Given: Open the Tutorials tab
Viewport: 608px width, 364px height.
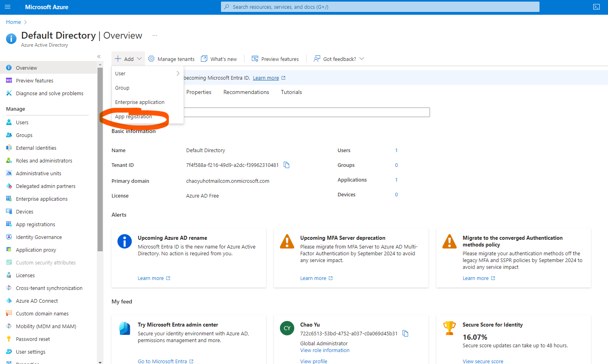Looking at the screenshot, I should coord(291,92).
